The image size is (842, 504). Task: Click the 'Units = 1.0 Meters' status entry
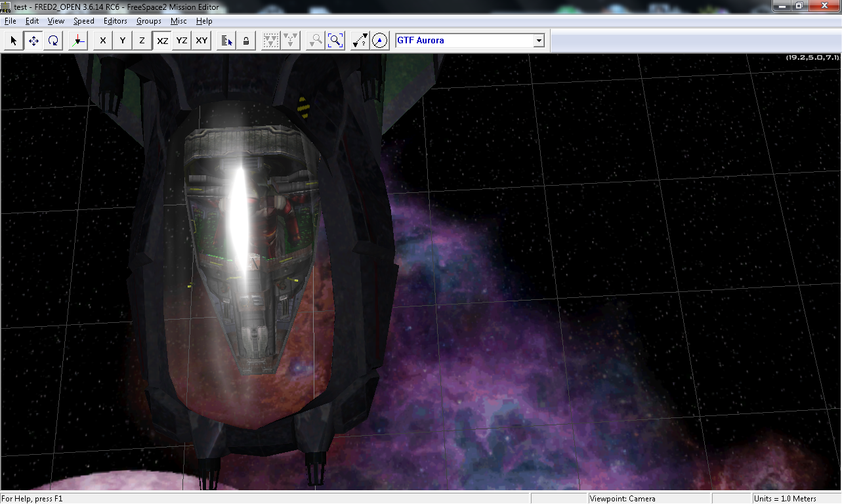tap(786, 499)
